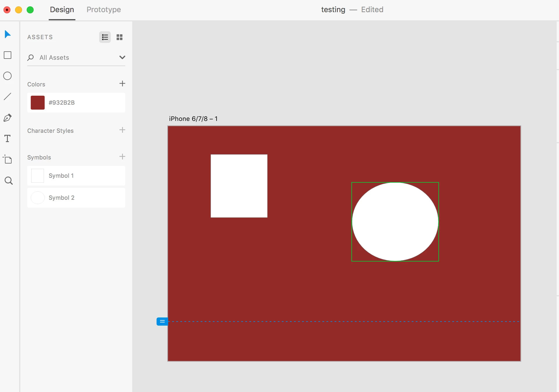Image resolution: width=559 pixels, height=392 pixels.
Task: Switch to the Prototype tab
Action: 104,10
